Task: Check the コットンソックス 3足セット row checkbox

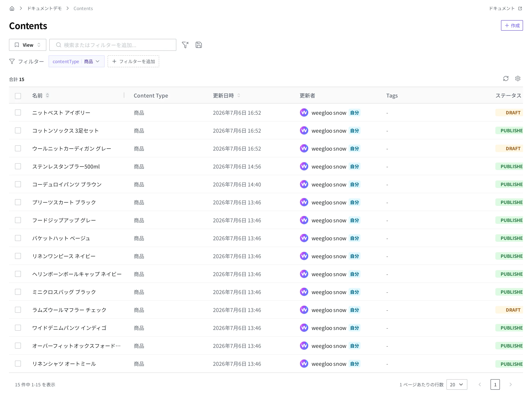Action: (18, 131)
